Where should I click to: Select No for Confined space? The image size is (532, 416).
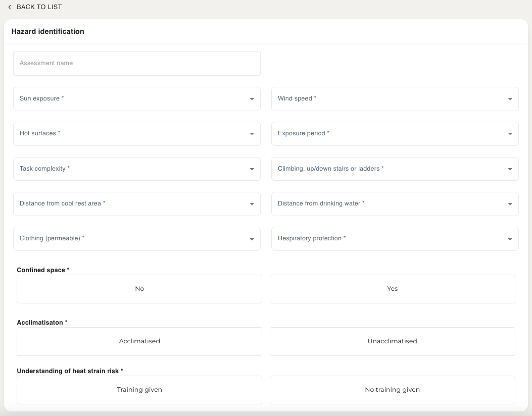(x=139, y=289)
